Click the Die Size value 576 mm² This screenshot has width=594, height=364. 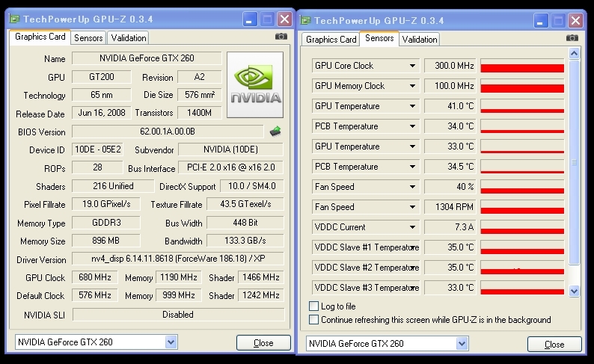click(x=200, y=95)
